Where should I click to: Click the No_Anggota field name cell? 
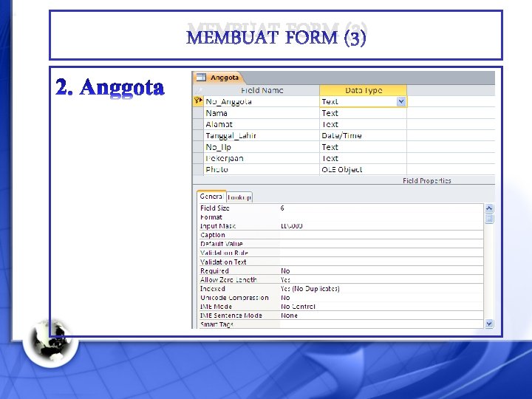(262, 101)
